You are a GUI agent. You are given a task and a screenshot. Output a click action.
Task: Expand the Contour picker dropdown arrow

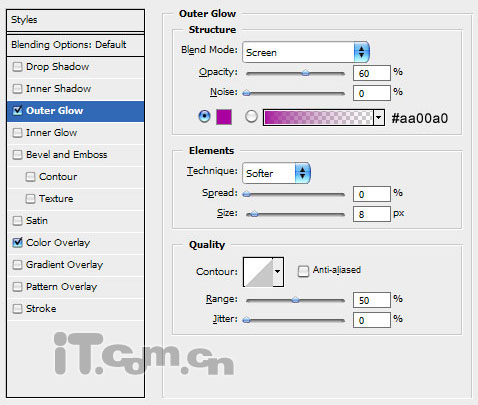click(278, 272)
